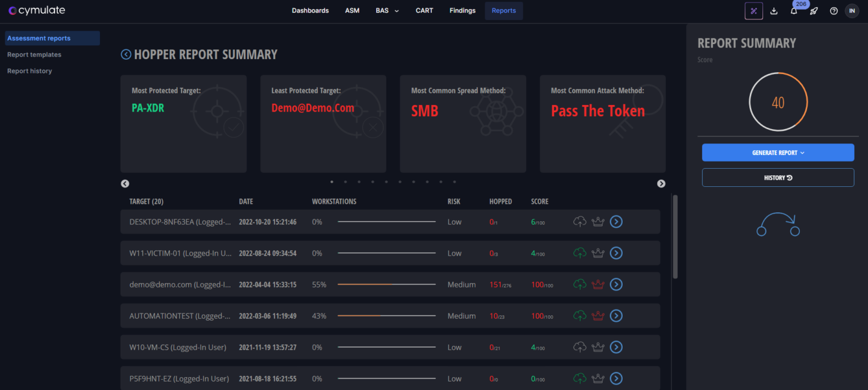Click the left carousel arrow
868x390 pixels.
coord(125,184)
